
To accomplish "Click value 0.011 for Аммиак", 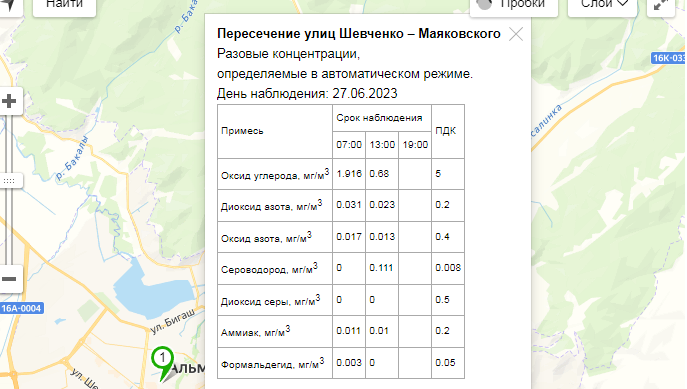I will pos(348,331).
